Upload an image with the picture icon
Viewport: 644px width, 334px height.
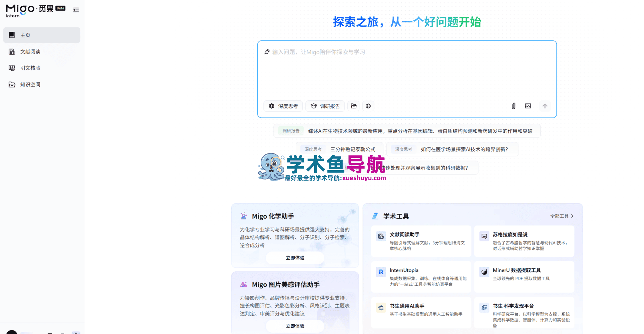528,106
